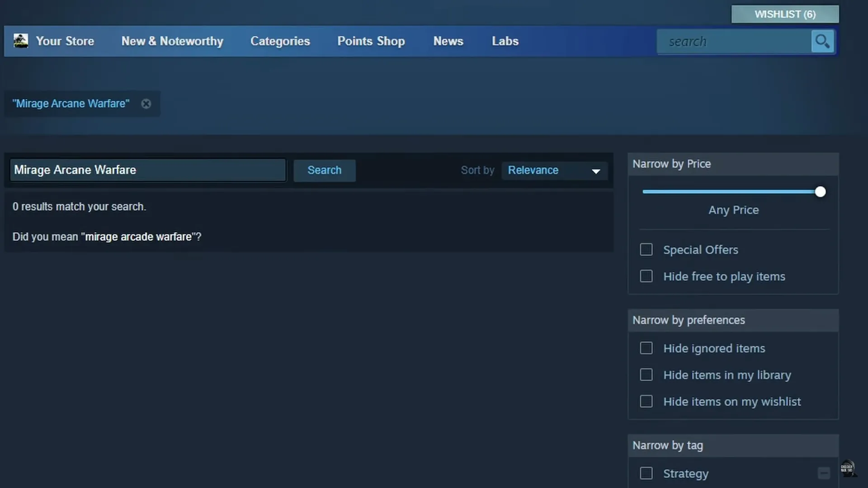The width and height of the screenshot is (868, 488).
Task: Remove the "Mirage Arcane Warfare" search tag
Action: [146, 104]
